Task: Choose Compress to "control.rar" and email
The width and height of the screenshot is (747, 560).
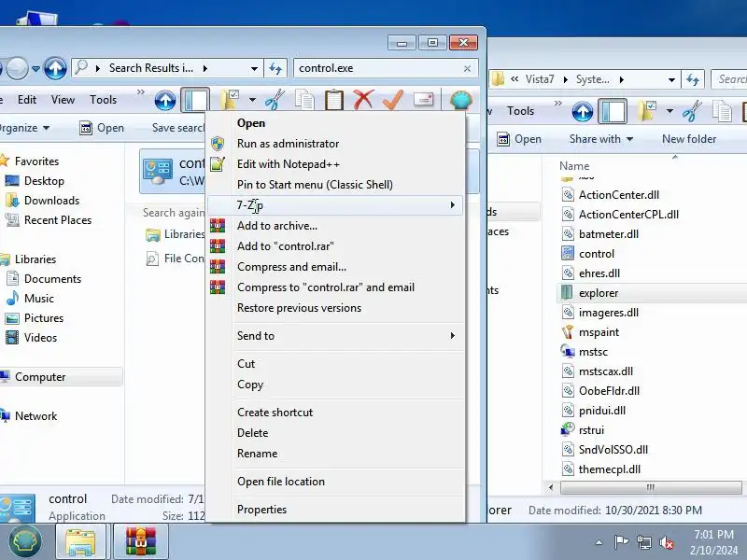Action: coord(335,287)
